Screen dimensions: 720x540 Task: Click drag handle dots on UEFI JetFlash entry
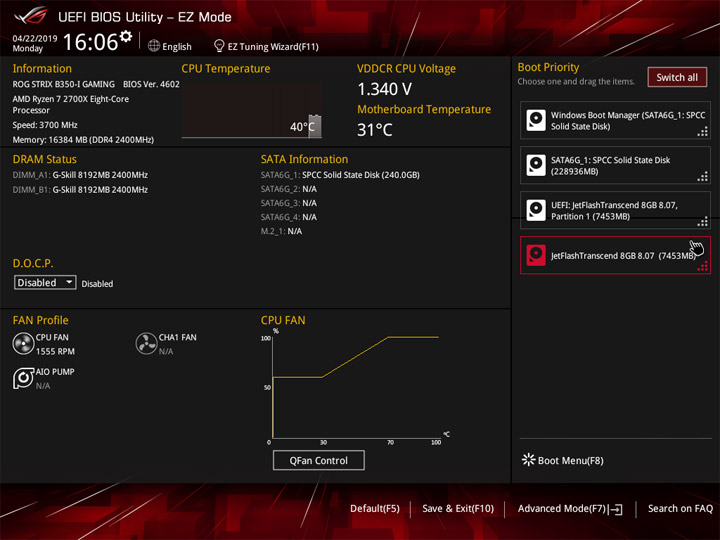703,222
